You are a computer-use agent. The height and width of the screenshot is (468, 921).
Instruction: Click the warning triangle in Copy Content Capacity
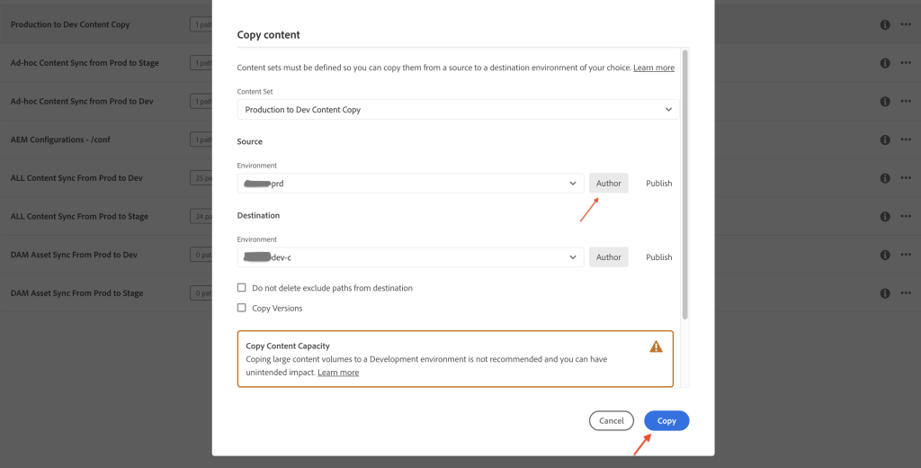(656, 346)
